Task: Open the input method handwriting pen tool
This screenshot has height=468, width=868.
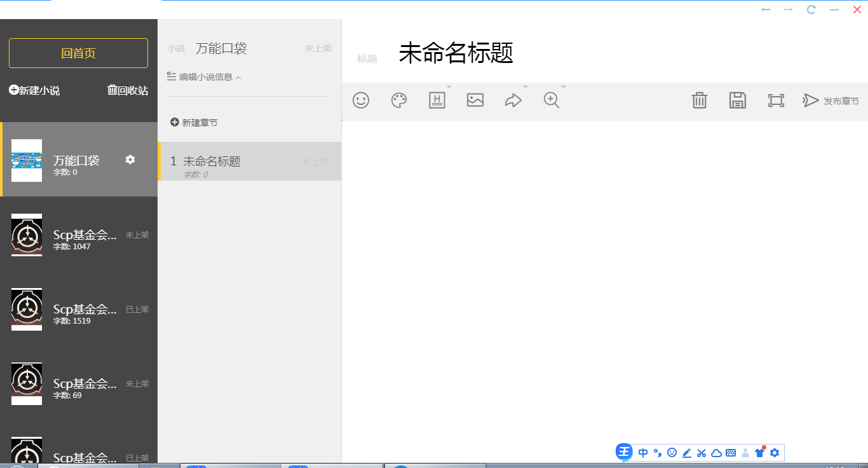Action: point(687,453)
